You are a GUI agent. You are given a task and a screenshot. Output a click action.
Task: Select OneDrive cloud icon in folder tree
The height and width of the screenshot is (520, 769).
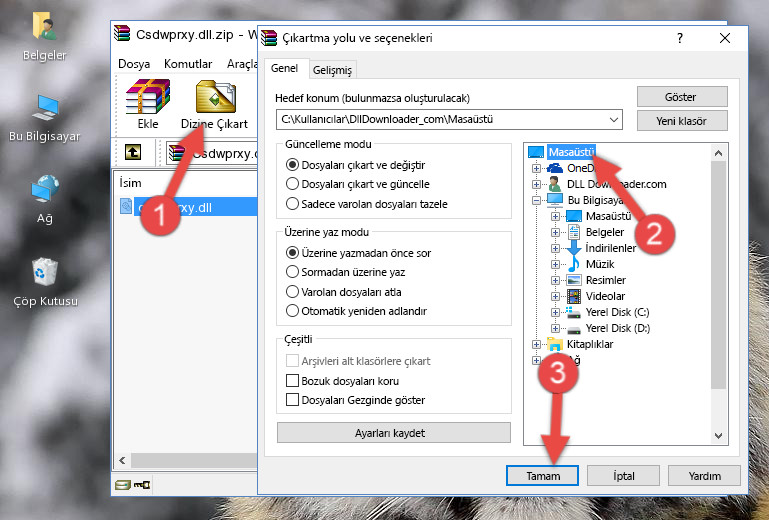[x=555, y=168]
